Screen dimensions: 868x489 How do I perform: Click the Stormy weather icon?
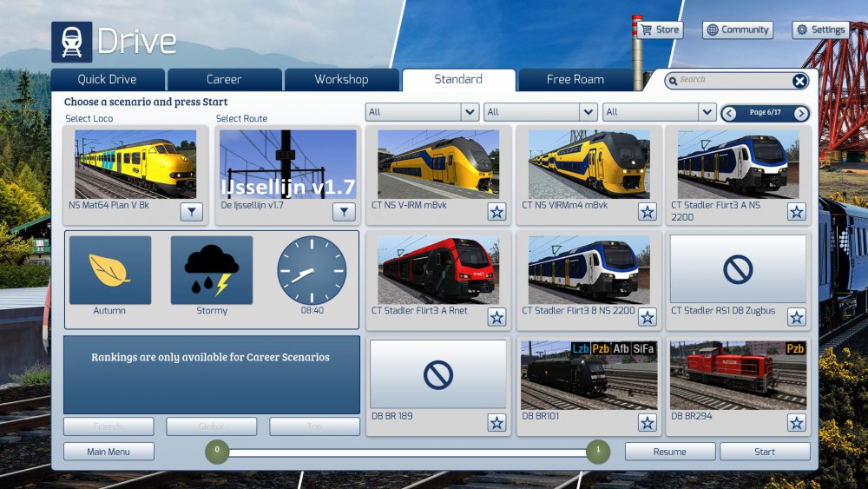pos(211,270)
